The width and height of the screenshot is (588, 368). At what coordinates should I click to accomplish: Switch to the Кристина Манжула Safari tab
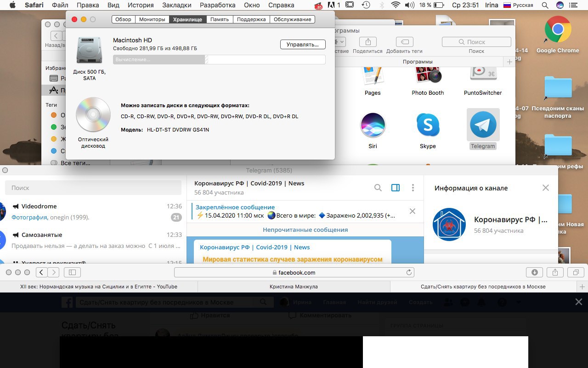coord(294,287)
